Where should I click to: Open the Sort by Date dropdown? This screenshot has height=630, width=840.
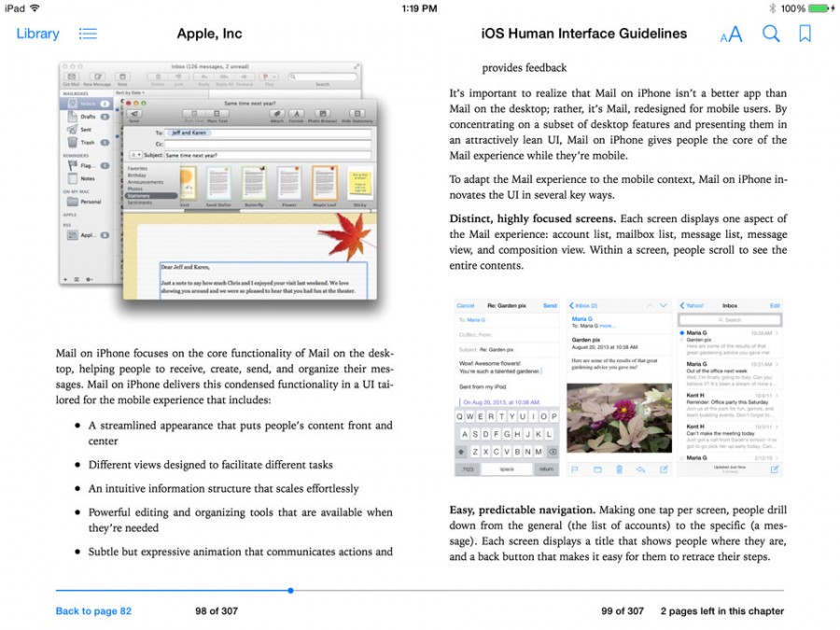[x=128, y=91]
